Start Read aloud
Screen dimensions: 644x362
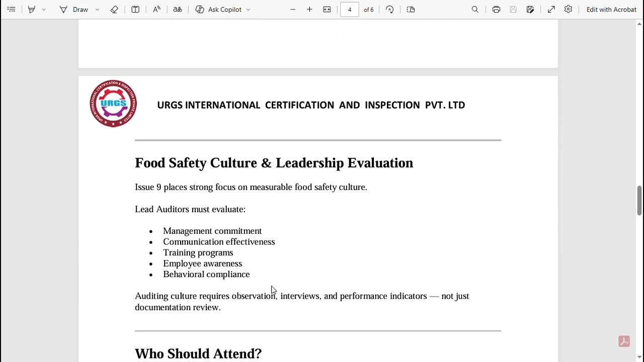point(156,10)
